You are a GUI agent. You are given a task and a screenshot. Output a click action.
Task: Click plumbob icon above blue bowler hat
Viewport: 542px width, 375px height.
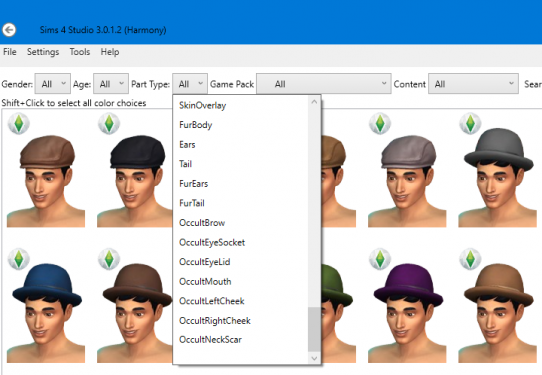coord(19,259)
